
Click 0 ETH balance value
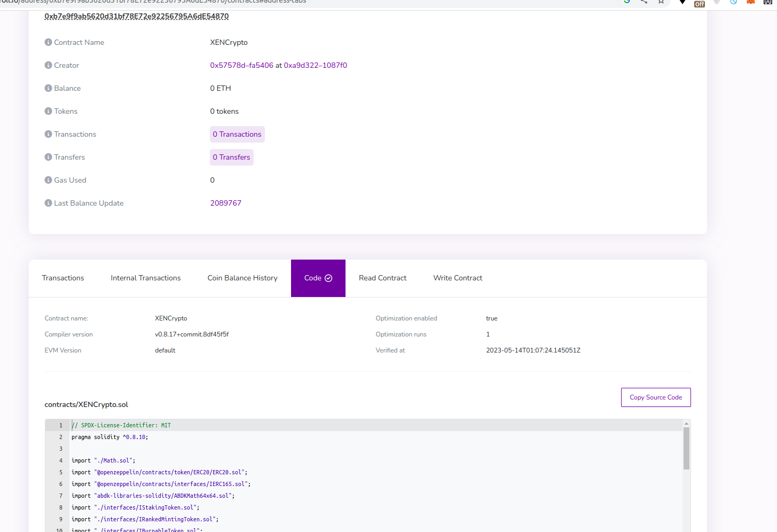[x=221, y=88]
